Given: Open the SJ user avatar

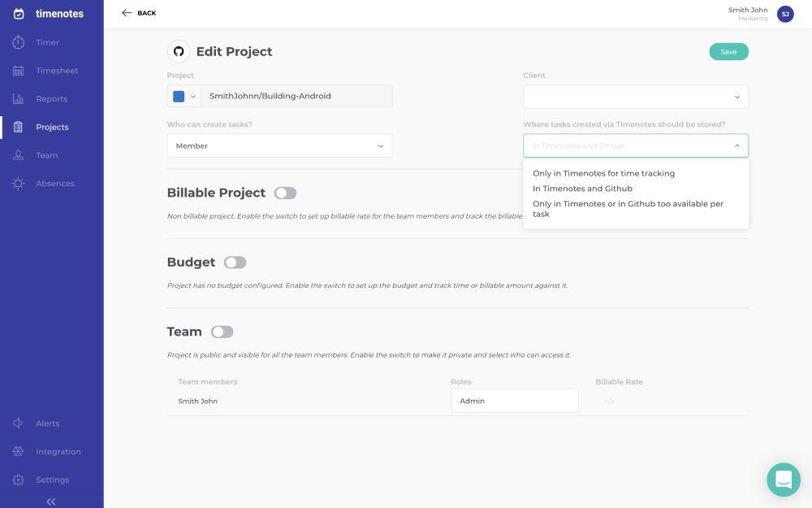Looking at the screenshot, I should [x=785, y=14].
